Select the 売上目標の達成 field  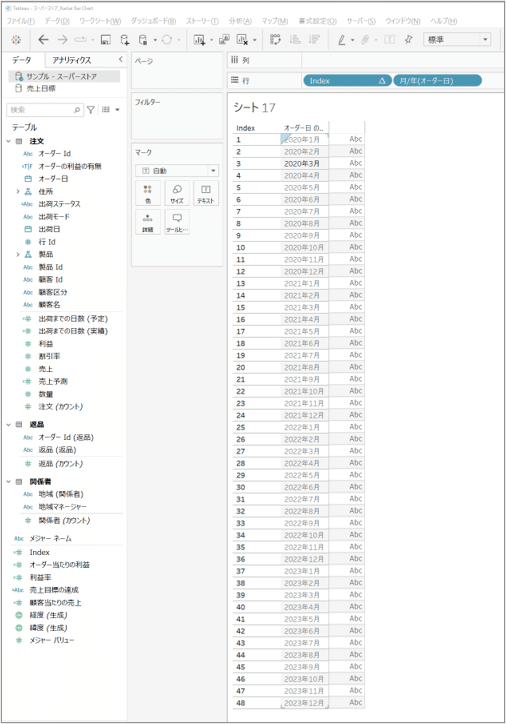(54, 590)
